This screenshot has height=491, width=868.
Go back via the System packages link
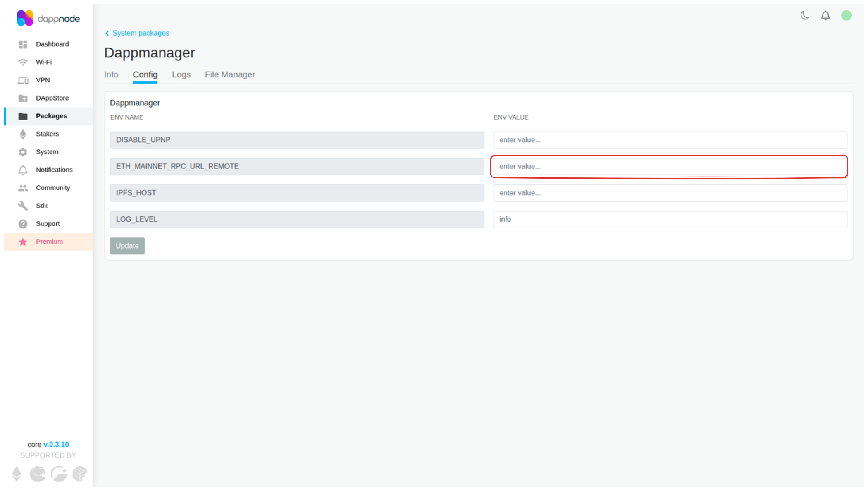coord(141,33)
